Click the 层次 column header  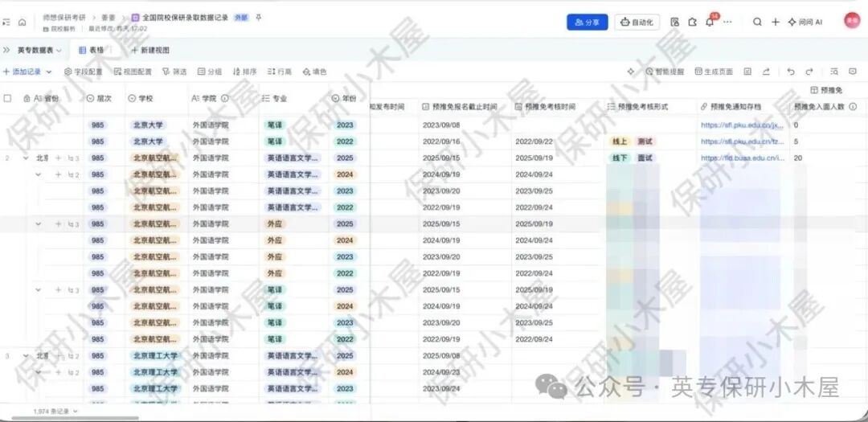click(x=104, y=98)
